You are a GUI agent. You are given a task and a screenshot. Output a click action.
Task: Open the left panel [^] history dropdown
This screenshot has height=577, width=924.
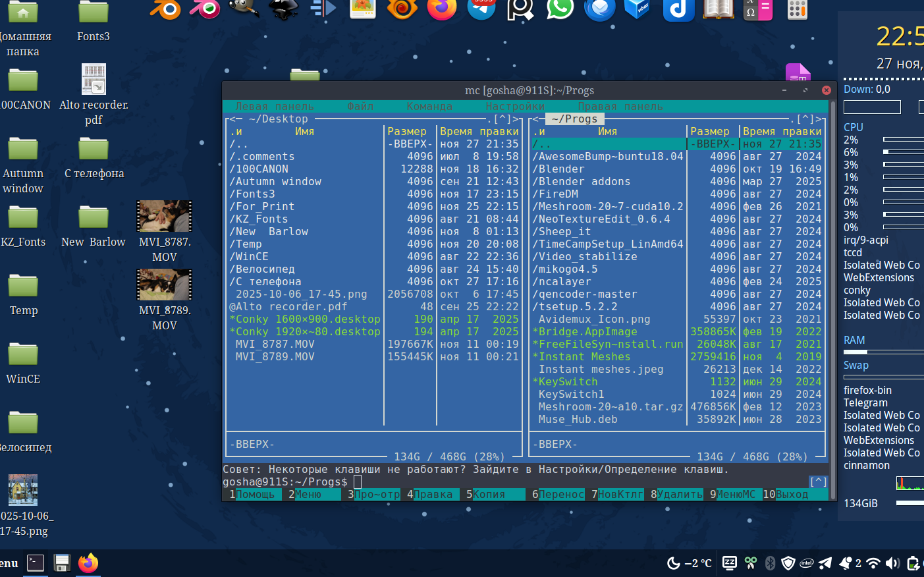click(503, 119)
